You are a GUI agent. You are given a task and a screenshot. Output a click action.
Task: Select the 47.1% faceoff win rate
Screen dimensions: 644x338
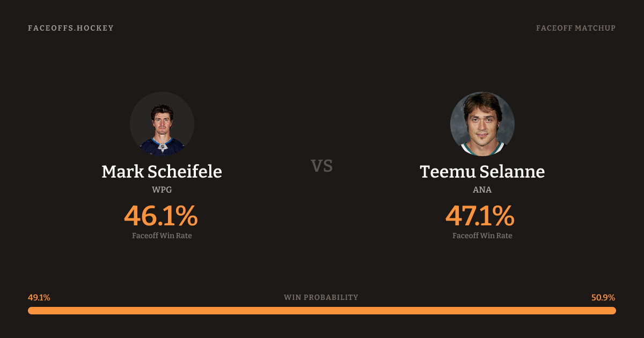coord(480,216)
